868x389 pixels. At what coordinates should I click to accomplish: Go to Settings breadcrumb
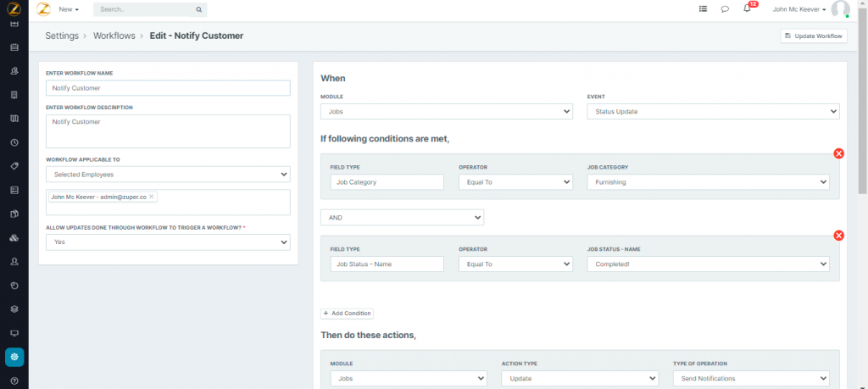[x=62, y=36]
